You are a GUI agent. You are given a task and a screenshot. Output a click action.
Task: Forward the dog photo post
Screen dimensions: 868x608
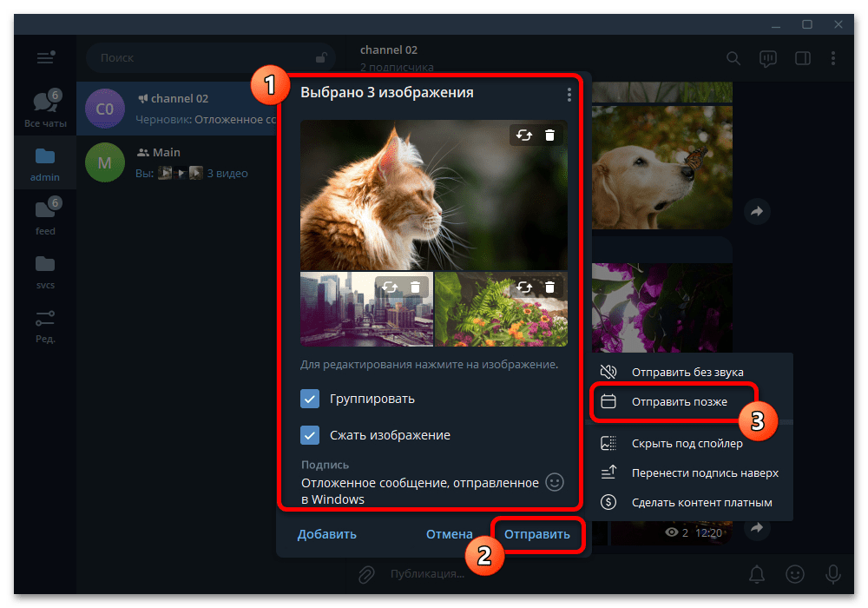click(757, 211)
